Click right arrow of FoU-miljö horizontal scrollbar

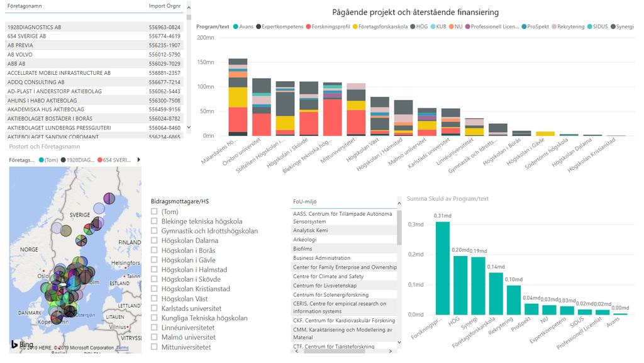pyautogui.click(x=390, y=351)
